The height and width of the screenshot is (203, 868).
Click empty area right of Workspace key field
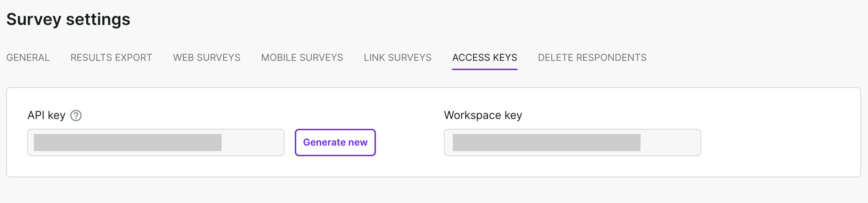tap(780, 143)
